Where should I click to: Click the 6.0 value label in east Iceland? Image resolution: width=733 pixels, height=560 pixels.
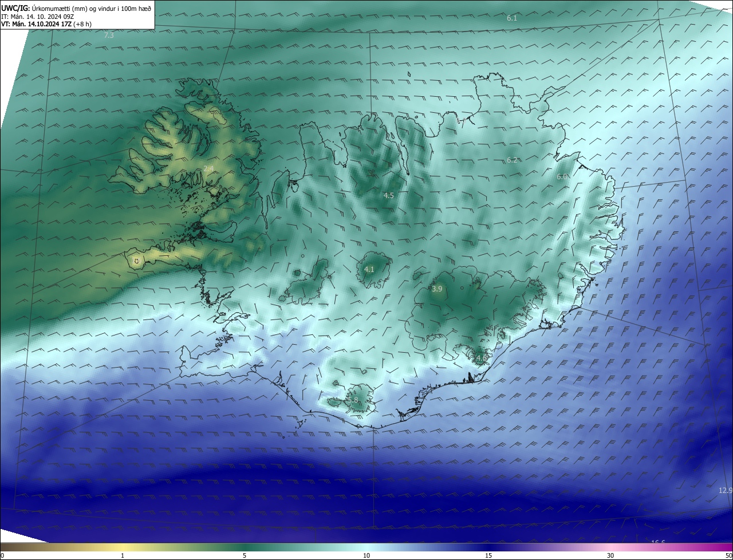pos(562,177)
